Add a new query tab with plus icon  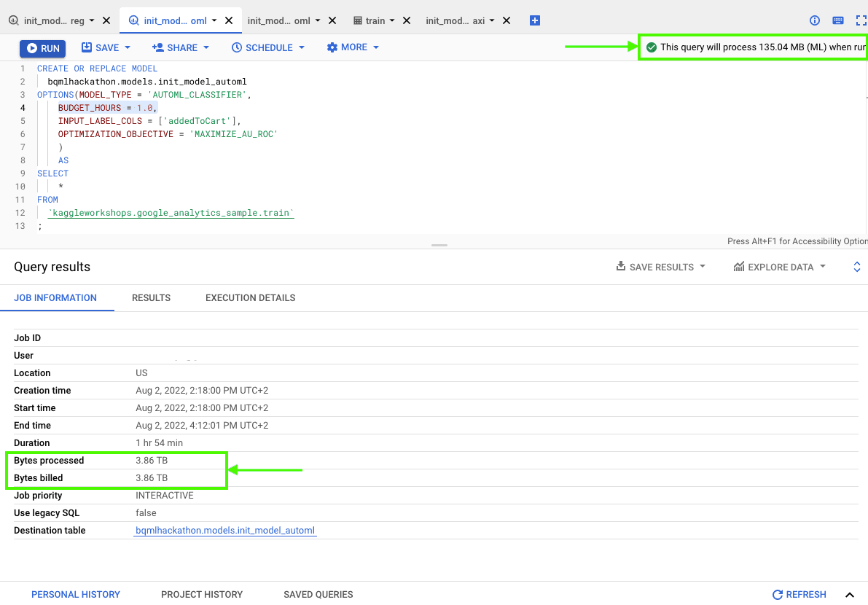click(x=535, y=20)
